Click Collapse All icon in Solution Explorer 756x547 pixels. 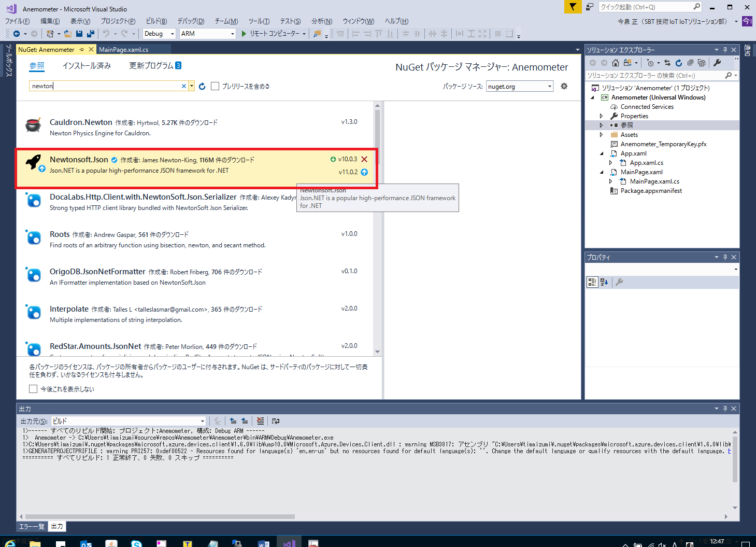pyautogui.click(x=690, y=63)
